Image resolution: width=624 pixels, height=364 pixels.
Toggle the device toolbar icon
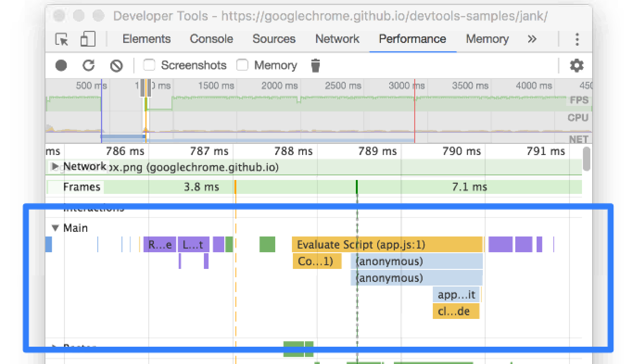(x=87, y=40)
